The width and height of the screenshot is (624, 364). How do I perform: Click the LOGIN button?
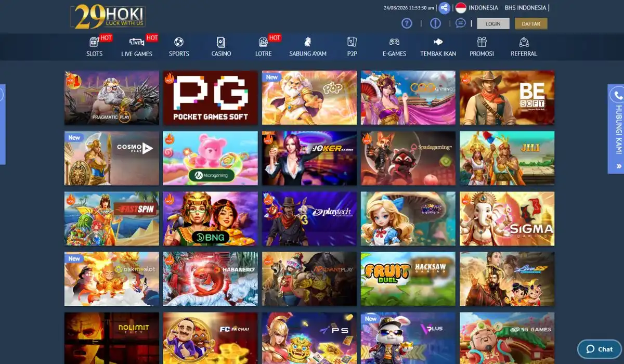[493, 23]
